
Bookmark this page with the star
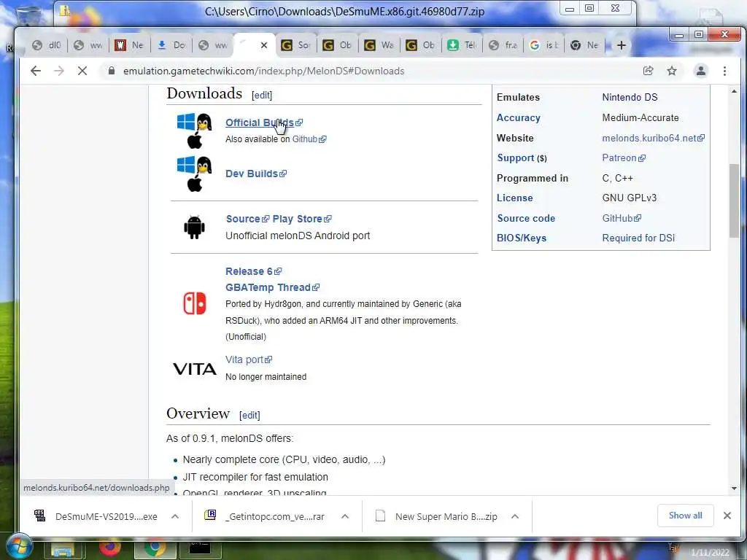tap(672, 71)
